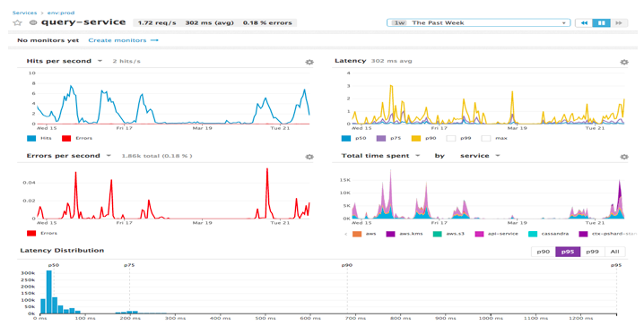Click the 2 hits/s label
644x326 pixels.
126,61
